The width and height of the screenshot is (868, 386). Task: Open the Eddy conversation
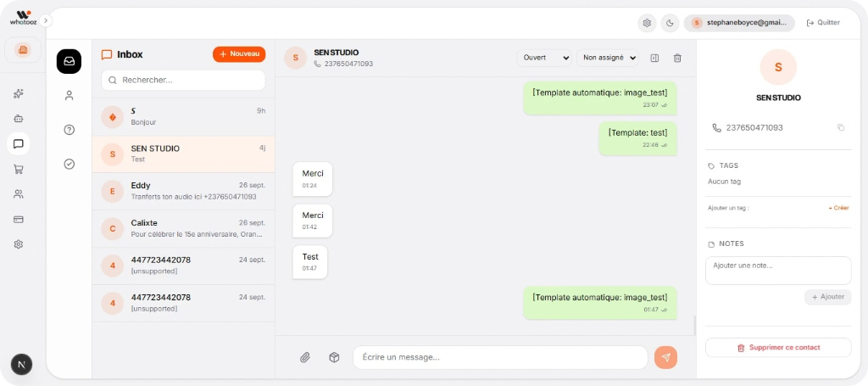coord(183,191)
